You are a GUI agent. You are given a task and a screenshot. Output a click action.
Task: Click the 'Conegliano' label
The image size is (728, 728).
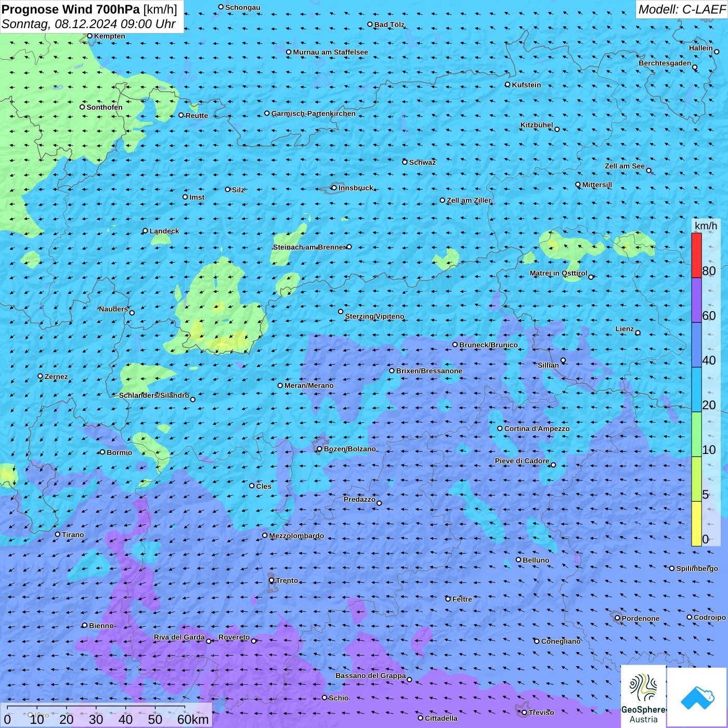pyautogui.click(x=561, y=641)
